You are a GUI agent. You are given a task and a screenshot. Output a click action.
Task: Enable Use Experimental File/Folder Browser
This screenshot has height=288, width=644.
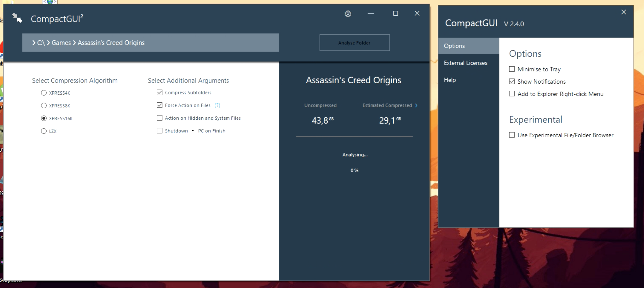512,135
